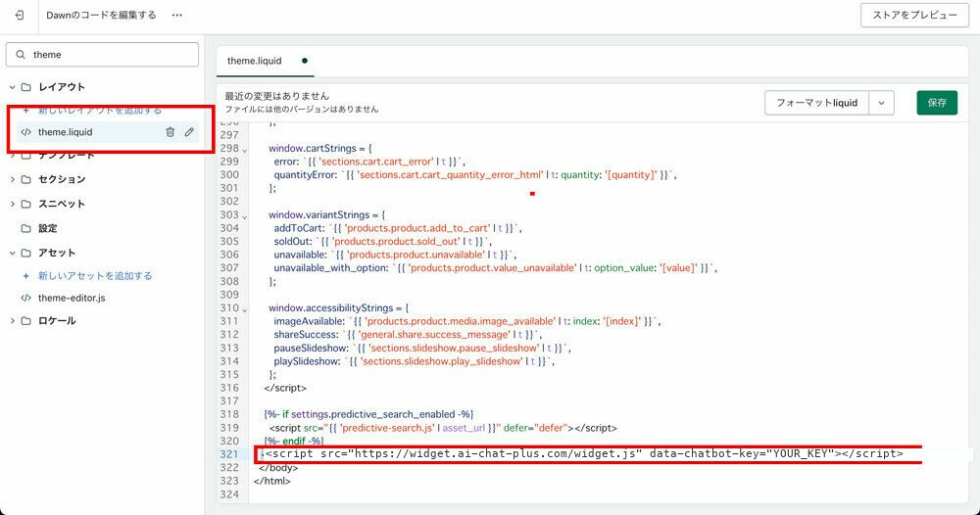Viewport: 980px width, 515px height.
Task: Click the ロケール folder icon
Action: 26,320
